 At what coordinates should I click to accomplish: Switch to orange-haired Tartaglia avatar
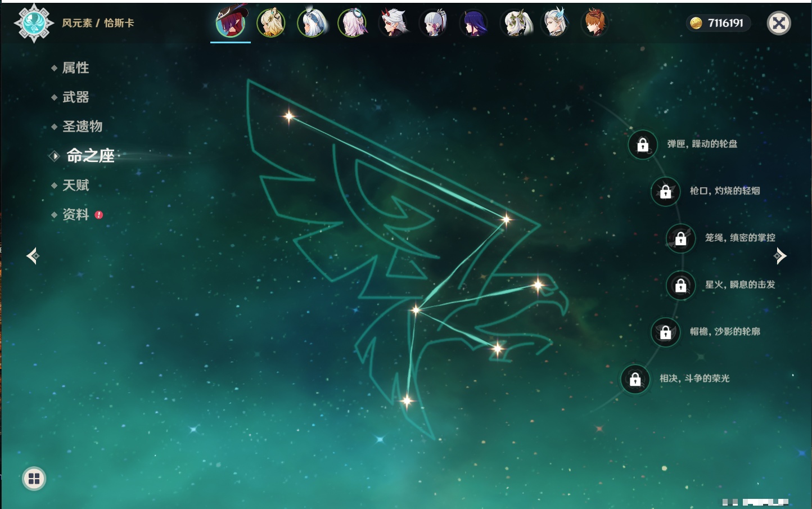tap(595, 23)
